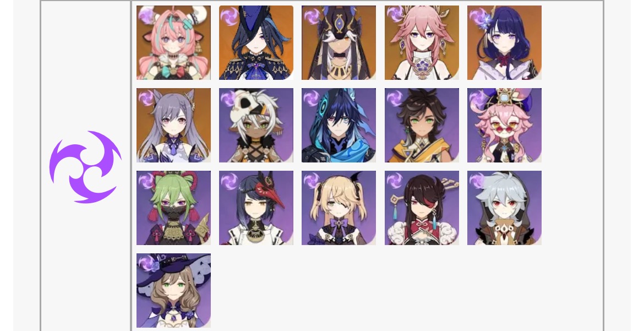
Task: Click the large purple Electro element symbol
Action: point(85,167)
